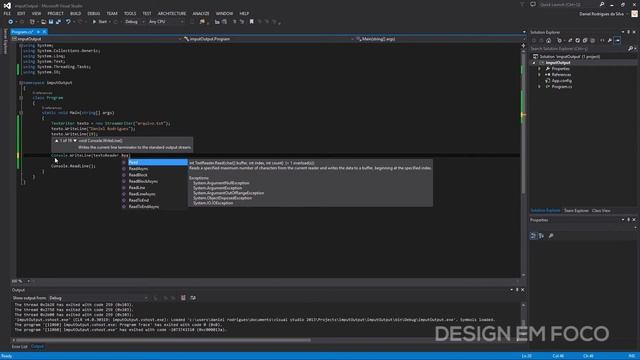This screenshot has width=640, height=360.
Task: Expand the Properties tree node
Action: pos(539,69)
